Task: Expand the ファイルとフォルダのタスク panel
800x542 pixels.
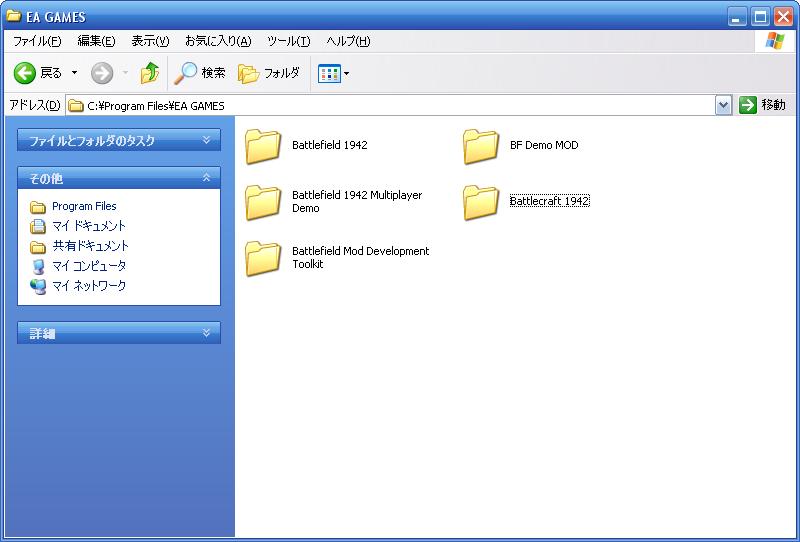Action: [x=119, y=140]
